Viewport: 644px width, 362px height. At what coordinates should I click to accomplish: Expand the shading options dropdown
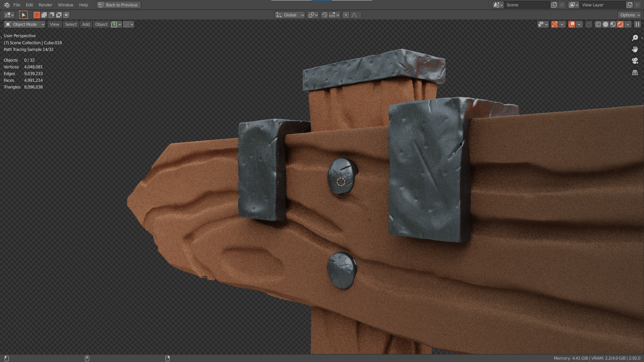pos(628,24)
